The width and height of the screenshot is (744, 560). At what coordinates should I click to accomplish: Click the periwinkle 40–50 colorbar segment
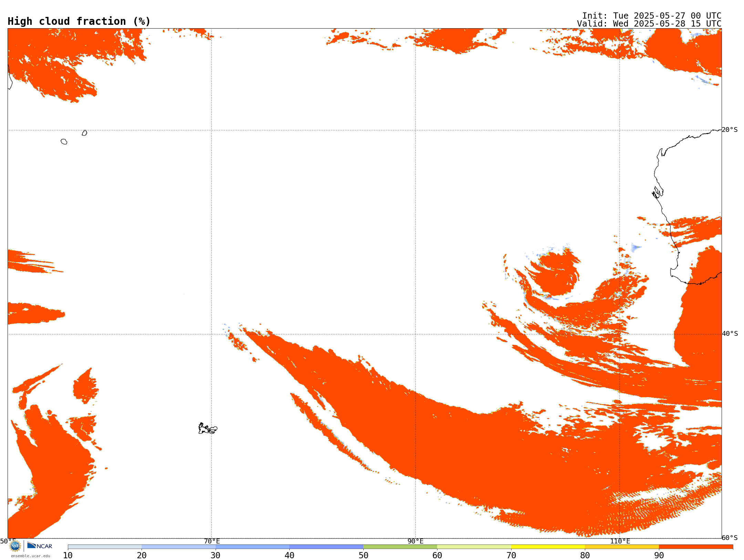[x=326, y=547]
